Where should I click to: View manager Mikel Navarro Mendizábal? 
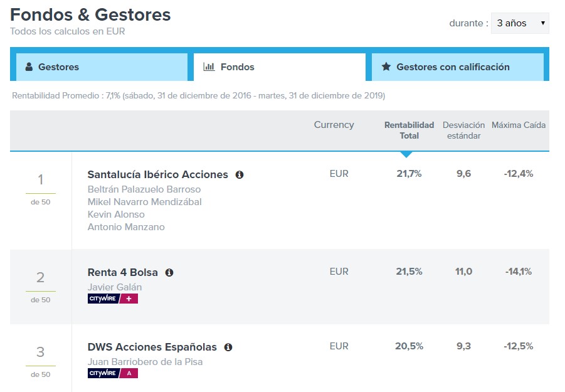tap(144, 202)
